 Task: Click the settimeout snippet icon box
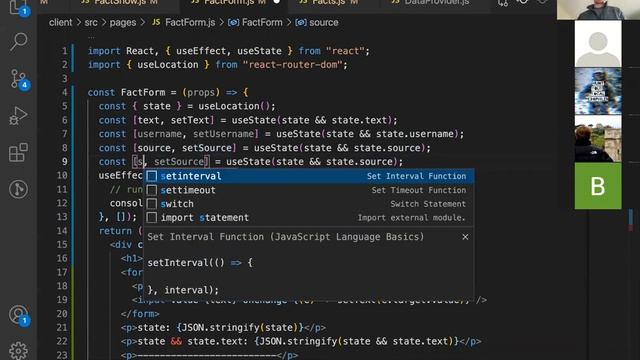click(x=151, y=190)
